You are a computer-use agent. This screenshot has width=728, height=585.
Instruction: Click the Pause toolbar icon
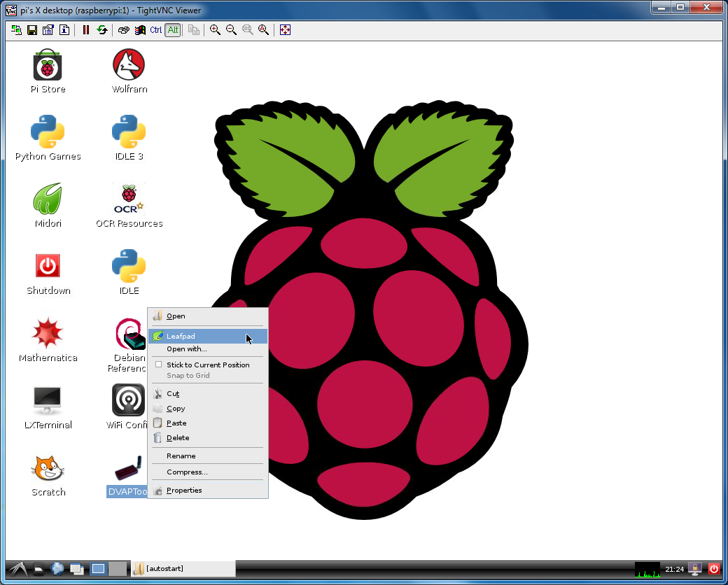click(86, 30)
